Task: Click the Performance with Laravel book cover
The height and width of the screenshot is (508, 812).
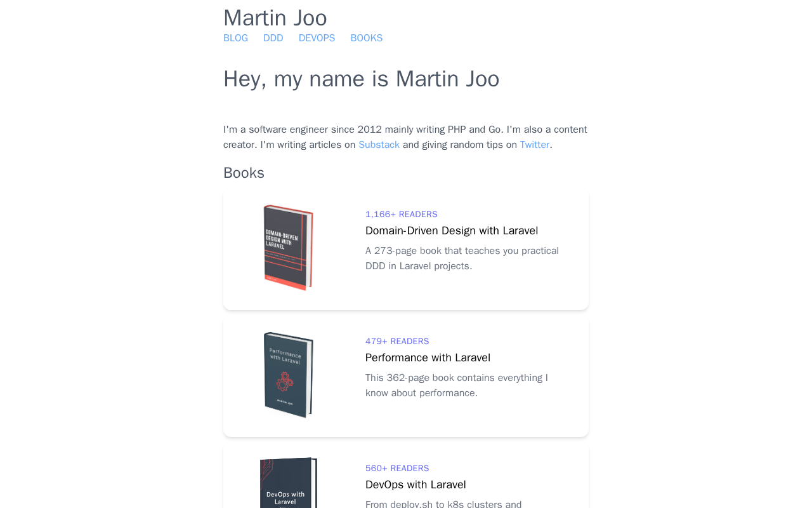Action: tap(289, 375)
